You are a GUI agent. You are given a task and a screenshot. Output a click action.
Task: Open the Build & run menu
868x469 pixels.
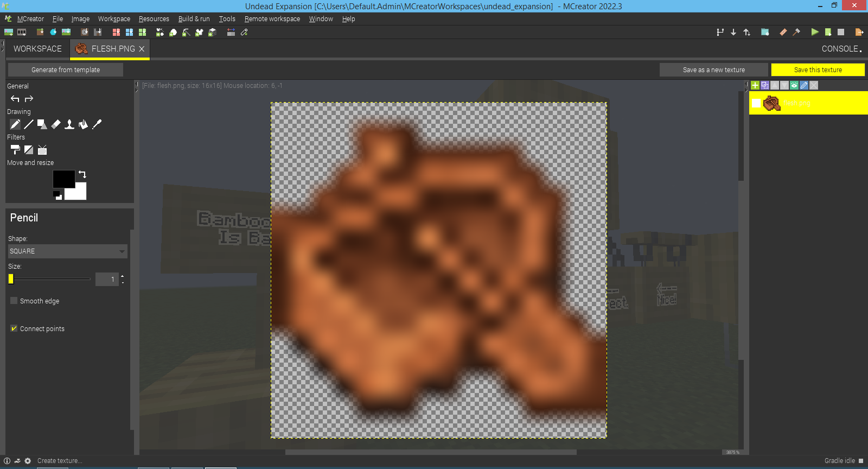click(194, 19)
